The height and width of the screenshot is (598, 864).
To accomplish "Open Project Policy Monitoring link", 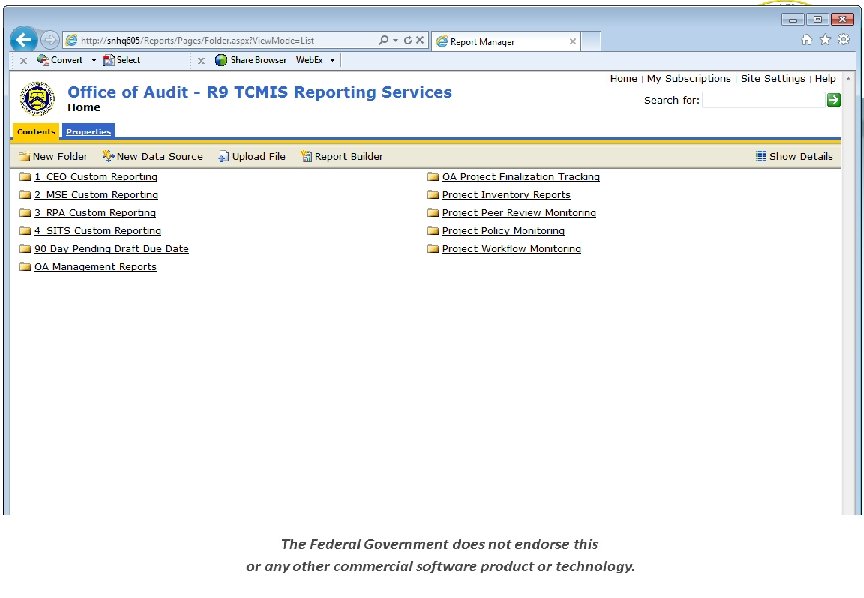I will (x=503, y=231).
